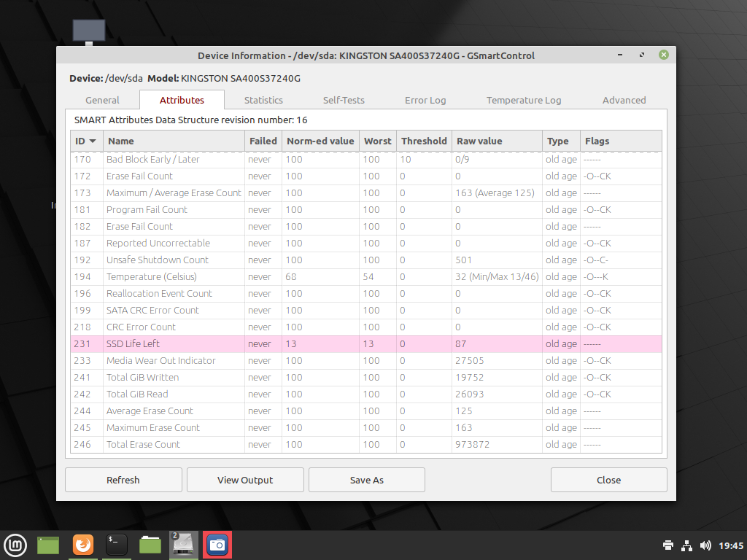Screen dimensions: 747x560
Task: Click the View Output button
Action: point(245,480)
